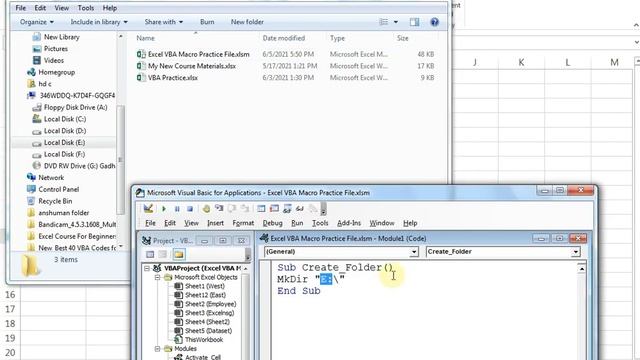640x360 pixels.
Task: Open Recycle Bin in navigation pane
Action: [55, 201]
